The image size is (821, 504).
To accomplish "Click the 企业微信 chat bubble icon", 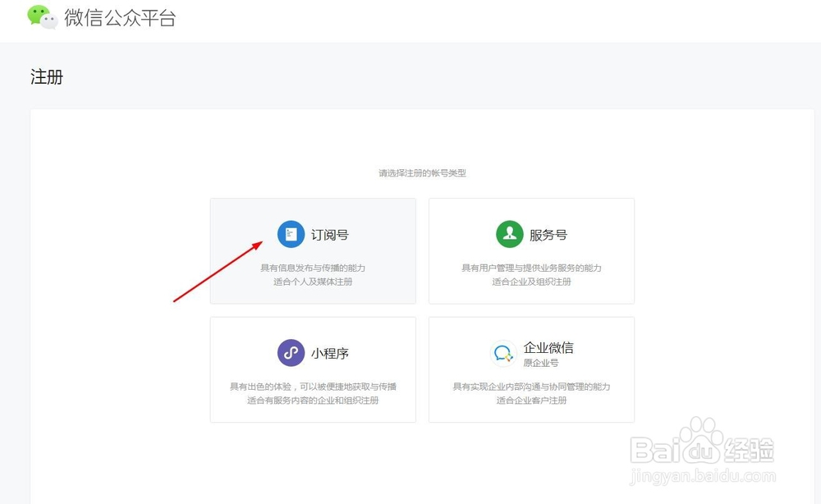I will [504, 353].
